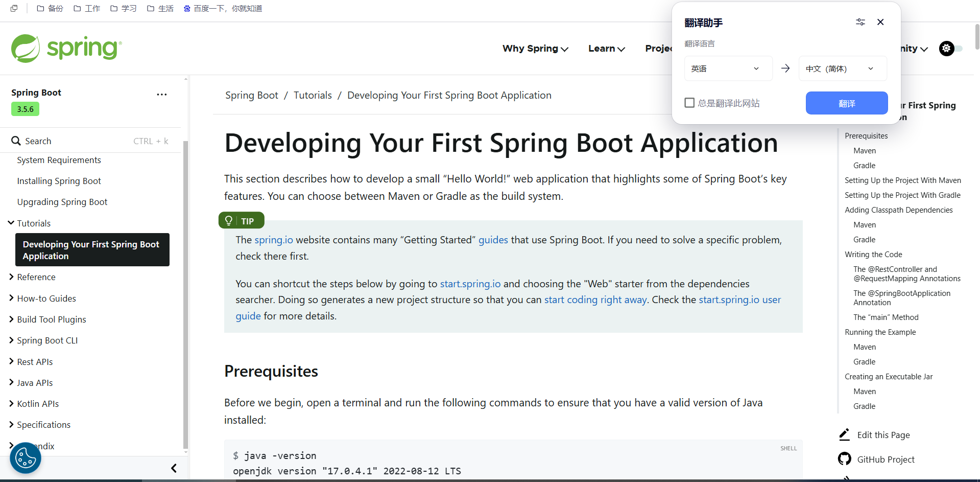The image size is (980, 482).
Task: Click the Spring leaf logo
Action: 26,49
